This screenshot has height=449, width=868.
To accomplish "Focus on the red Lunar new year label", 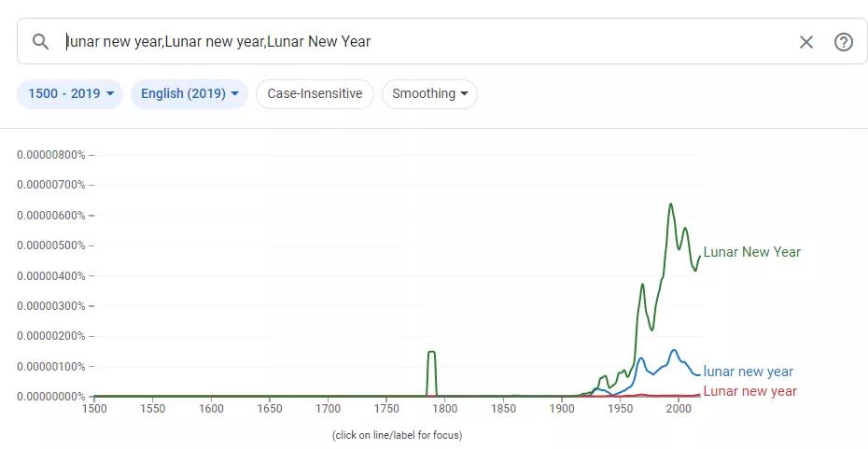I will coord(749,391).
